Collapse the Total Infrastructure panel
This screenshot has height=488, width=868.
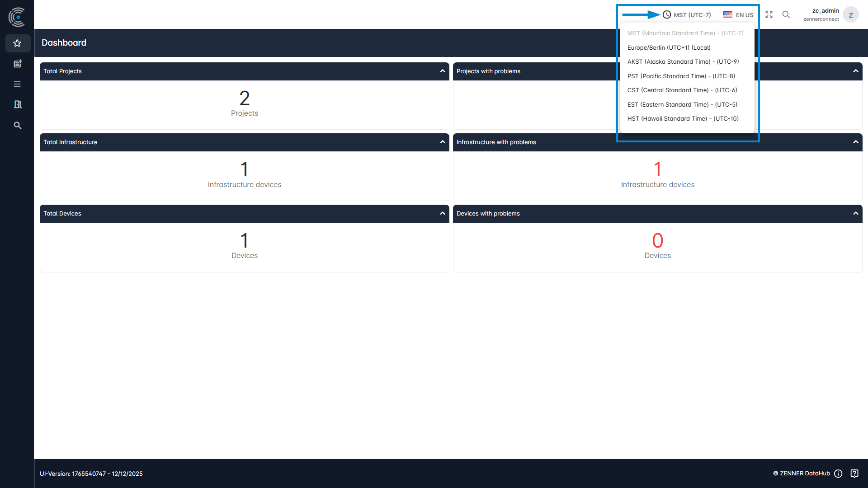(442, 142)
